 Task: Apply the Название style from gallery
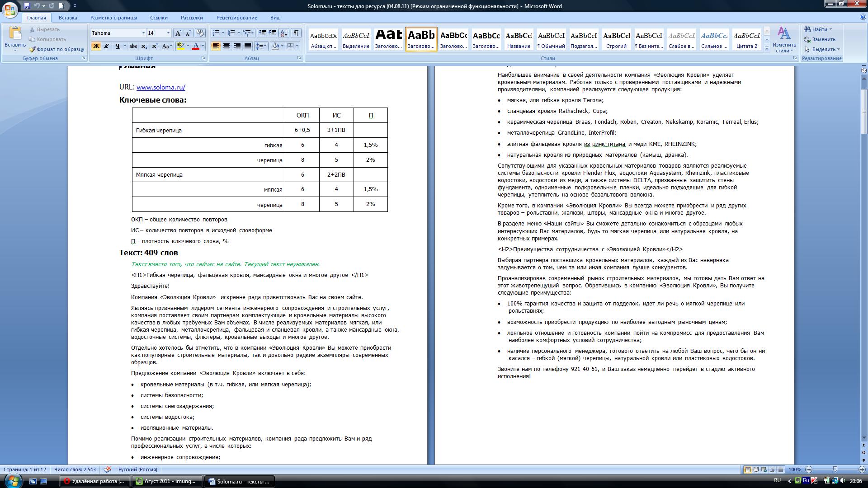(519, 39)
